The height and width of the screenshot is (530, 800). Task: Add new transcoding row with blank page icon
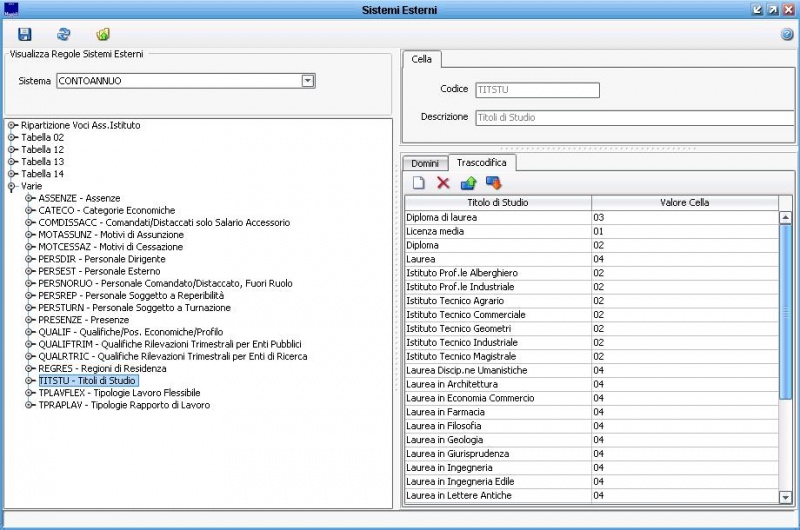[418, 182]
